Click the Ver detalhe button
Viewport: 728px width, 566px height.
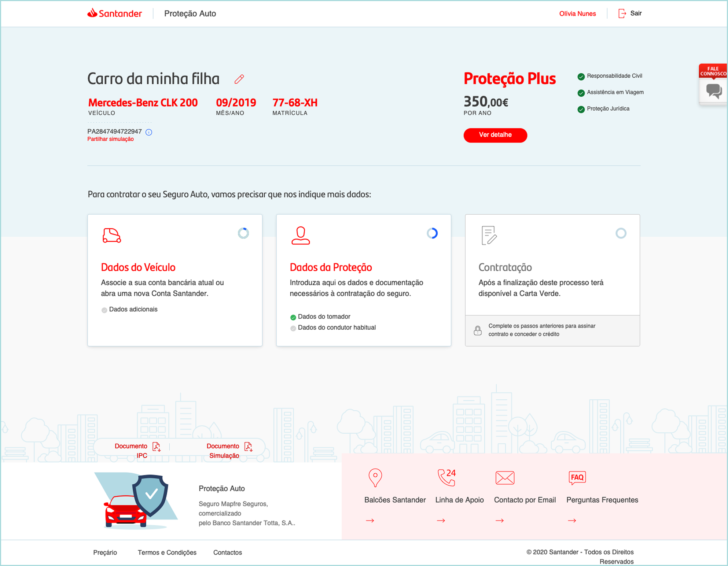[x=495, y=135]
